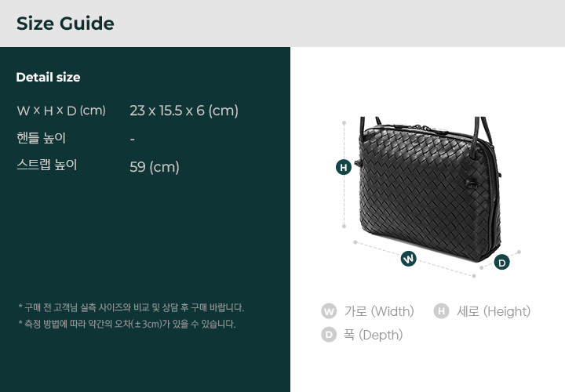Screen dimensions: 565x392
Task: Click the 구매 전 고객님 실측 notice line
Action: tap(131, 308)
